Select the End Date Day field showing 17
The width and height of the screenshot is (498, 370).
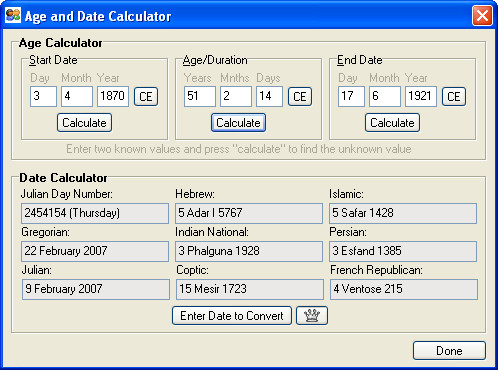351,96
